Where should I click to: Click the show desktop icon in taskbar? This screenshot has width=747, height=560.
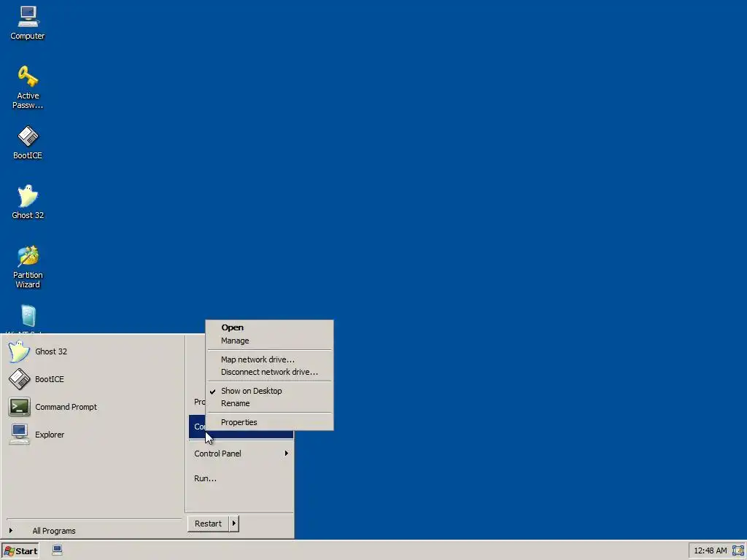(x=57, y=550)
